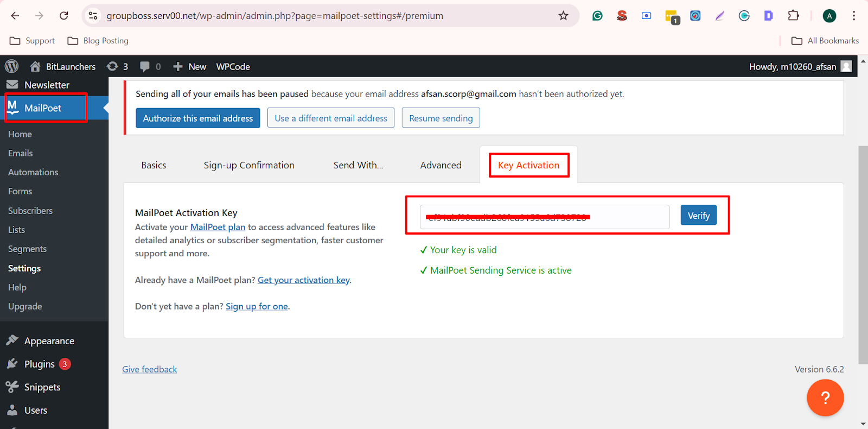Open the yellow extension with badge 1
Image resolution: width=868 pixels, height=429 pixels.
pyautogui.click(x=672, y=17)
